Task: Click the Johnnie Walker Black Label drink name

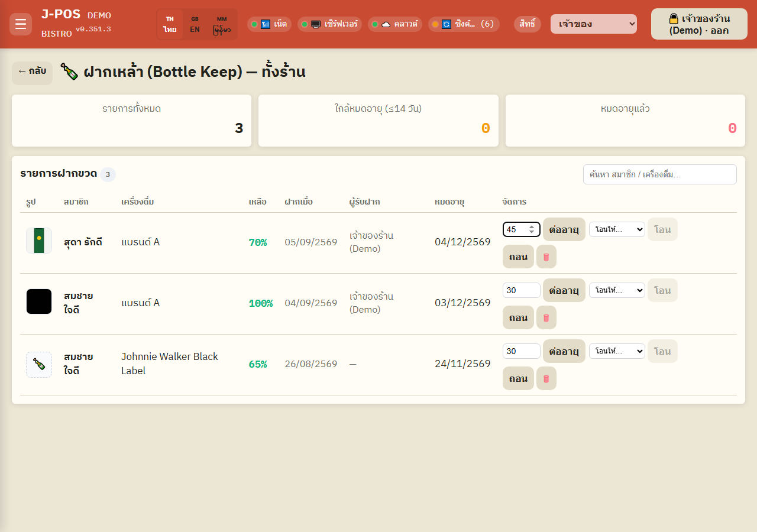Action: point(170,364)
